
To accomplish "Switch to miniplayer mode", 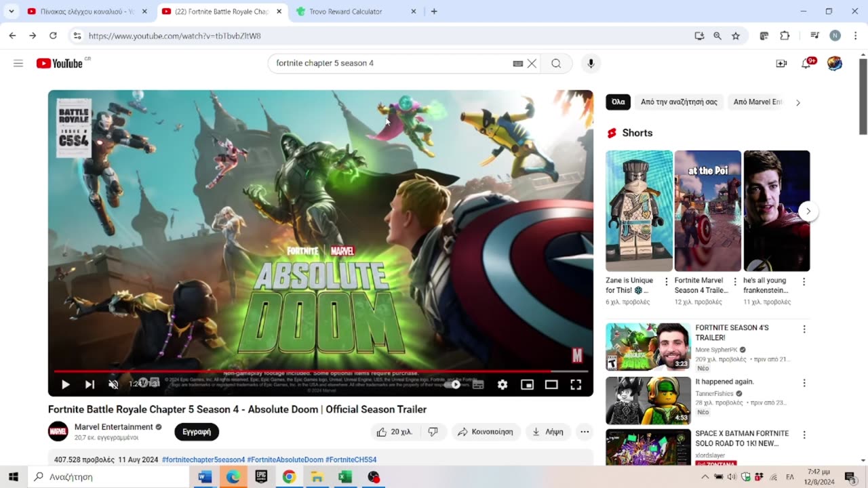I will point(527,384).
